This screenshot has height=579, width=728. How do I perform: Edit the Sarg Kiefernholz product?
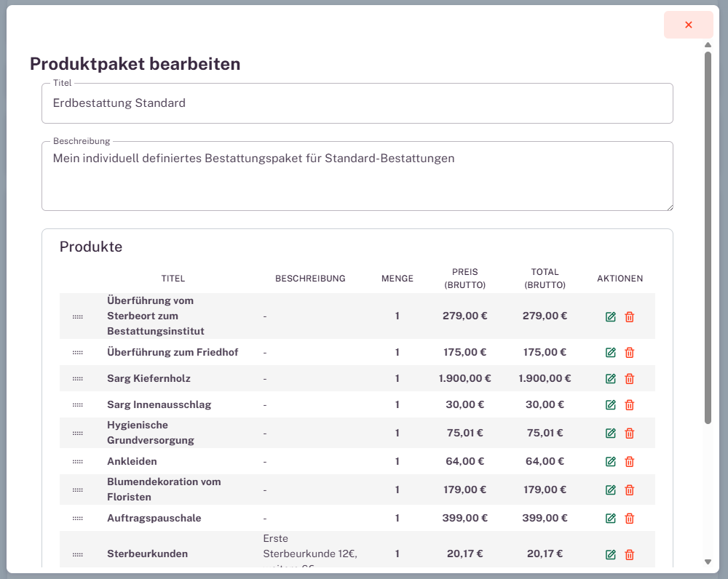[x=612, y=378]
